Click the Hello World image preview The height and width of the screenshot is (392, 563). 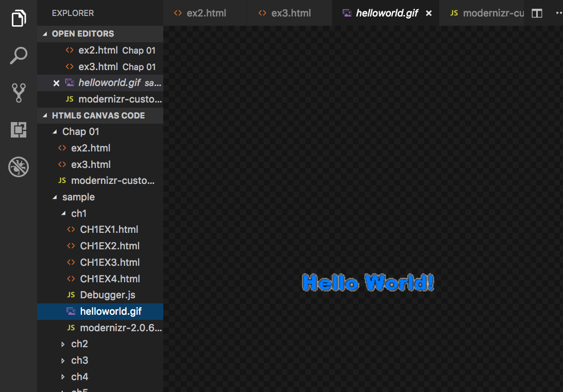click(x=367, y=282)
